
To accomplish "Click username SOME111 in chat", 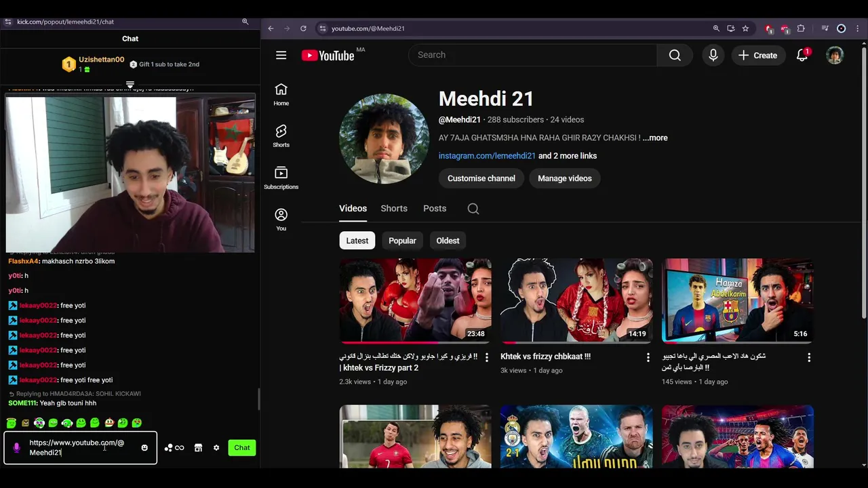I will tap(22, 403).
